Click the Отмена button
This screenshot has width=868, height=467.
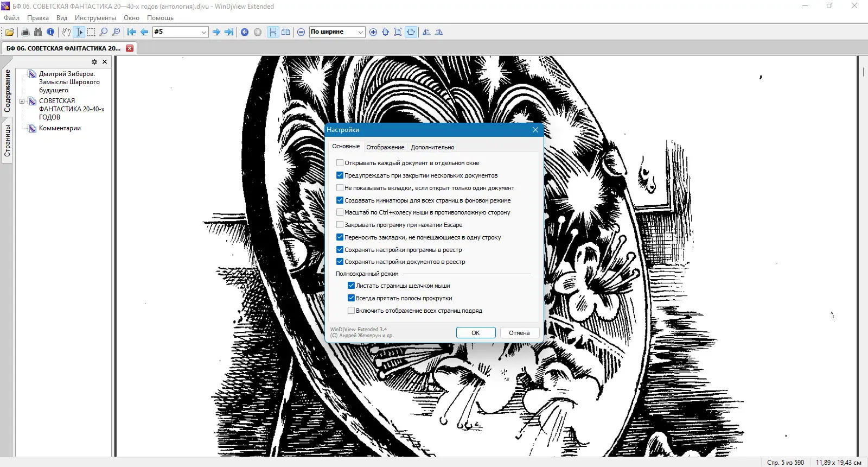click(519, 333)
